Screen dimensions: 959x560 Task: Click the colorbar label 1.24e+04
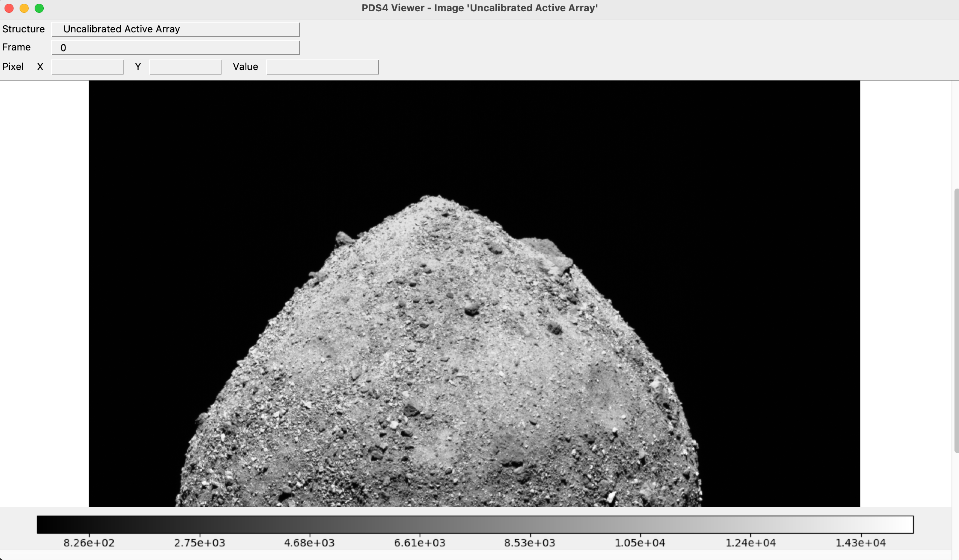(x=750, y=543)
